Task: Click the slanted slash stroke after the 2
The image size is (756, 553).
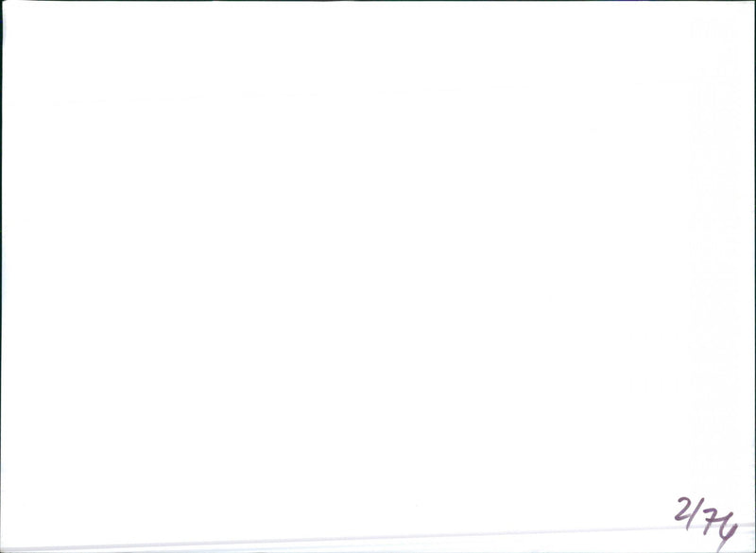Action: point(695,513)
